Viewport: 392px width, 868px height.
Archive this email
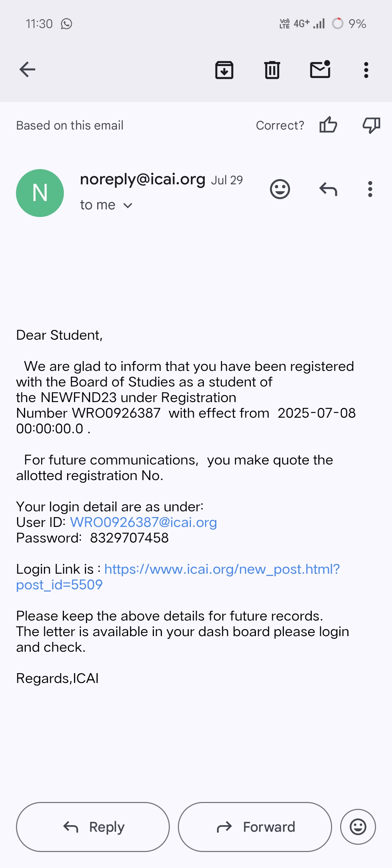point(224,70)
